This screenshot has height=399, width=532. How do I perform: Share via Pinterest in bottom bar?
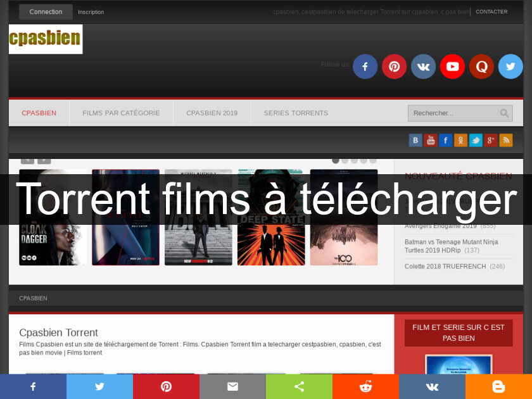[x=166, y=387]
